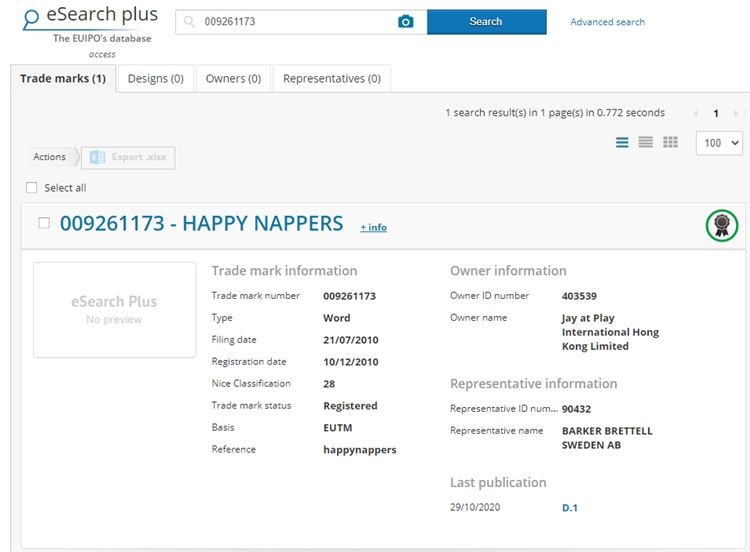Click the Trade mark information heading
750x552 pixels.
(x=285, y=271)
